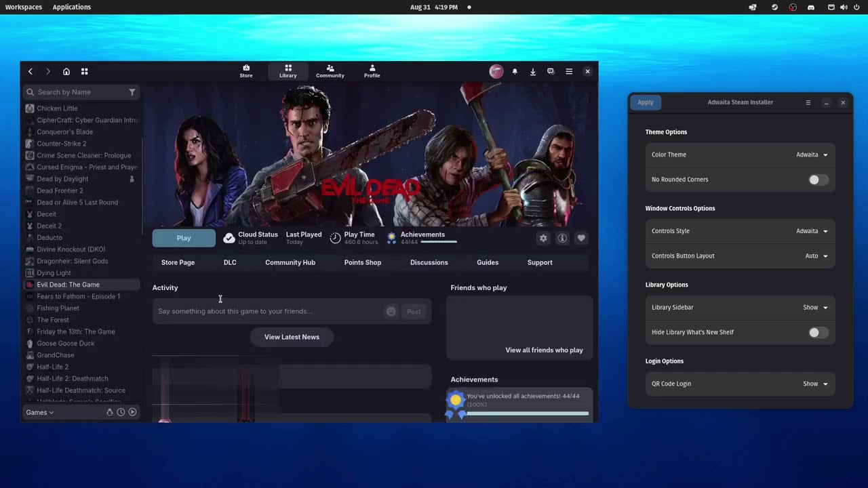868x488 pixels.
Task: Click the windows tray icon in top panel
Action: [x=753, y=7]
